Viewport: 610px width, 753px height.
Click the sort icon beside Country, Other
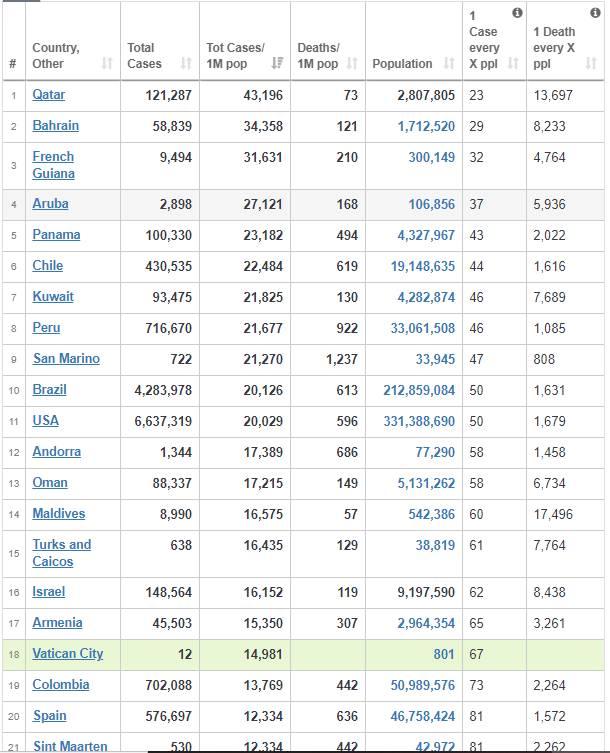pos(107,64)
